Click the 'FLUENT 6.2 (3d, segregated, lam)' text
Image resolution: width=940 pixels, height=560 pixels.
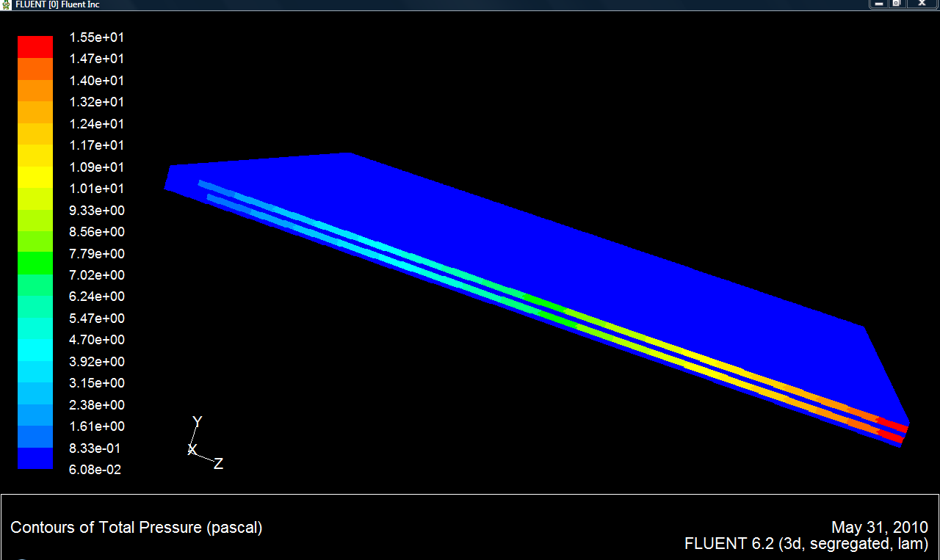click(x=806, y=544)
